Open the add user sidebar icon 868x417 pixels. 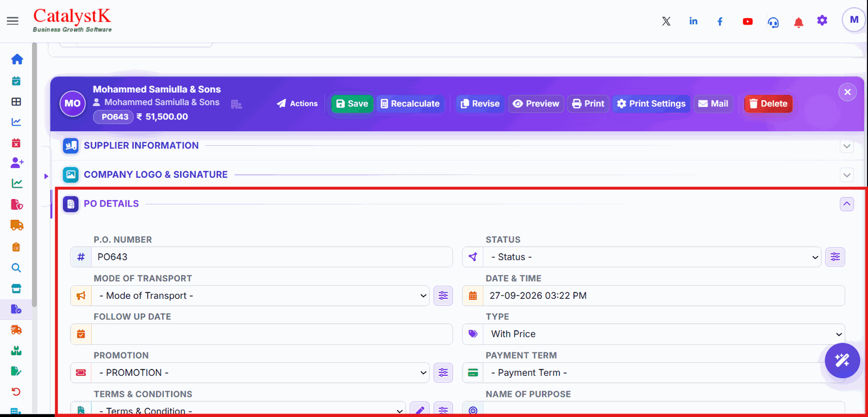(17, 162)
